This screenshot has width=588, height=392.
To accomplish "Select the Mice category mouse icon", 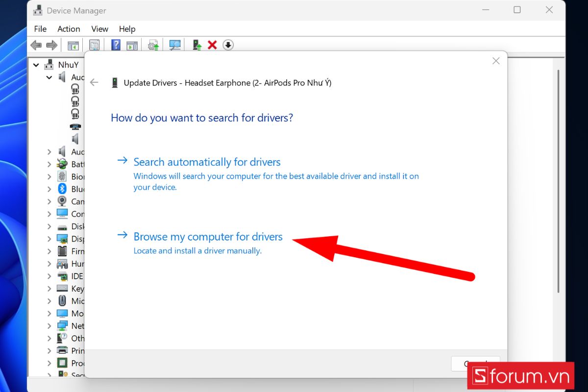I will (62, 301).
